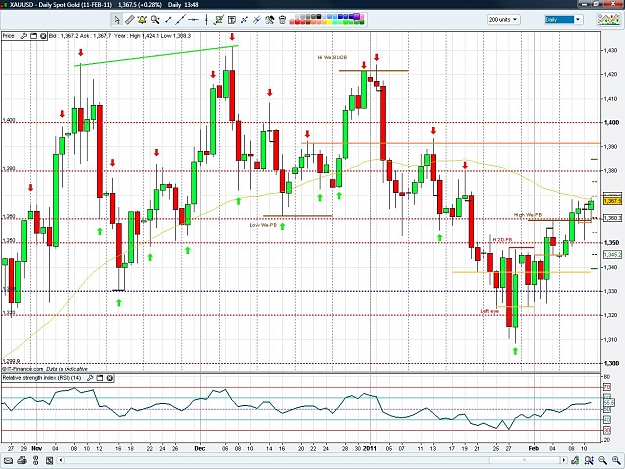Image resolution: width=625 pixels, height=469 pixels.
Task: Activate the magnifier zoom tool in toolbar
Action: pyautogui.click(x=155, y=20)
